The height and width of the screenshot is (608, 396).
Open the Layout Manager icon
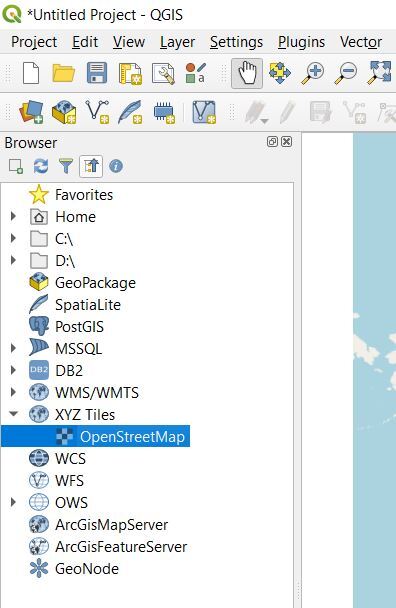click(163, 73)
